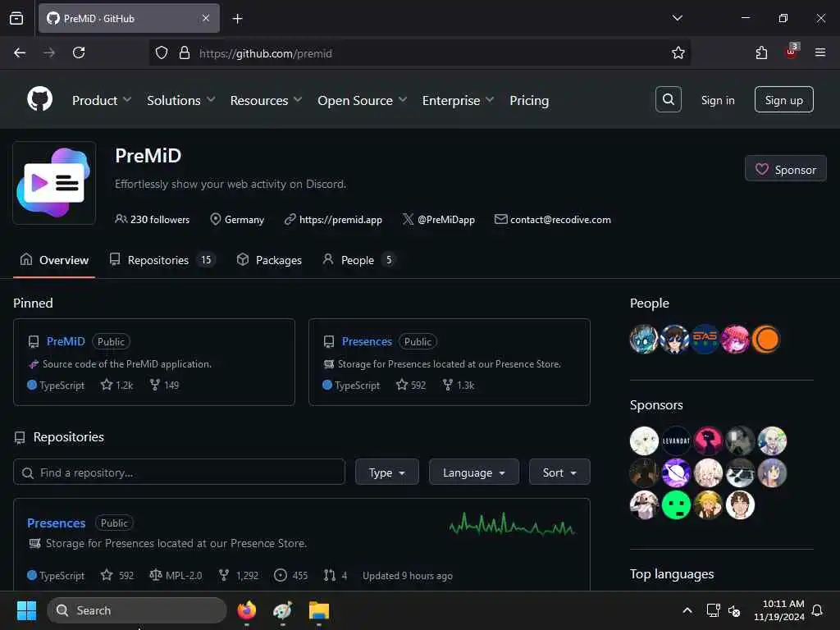The width and height of the screenshot is (840, 630).
Task: Expand the Product navigation menu
Action: coord(102,100)
